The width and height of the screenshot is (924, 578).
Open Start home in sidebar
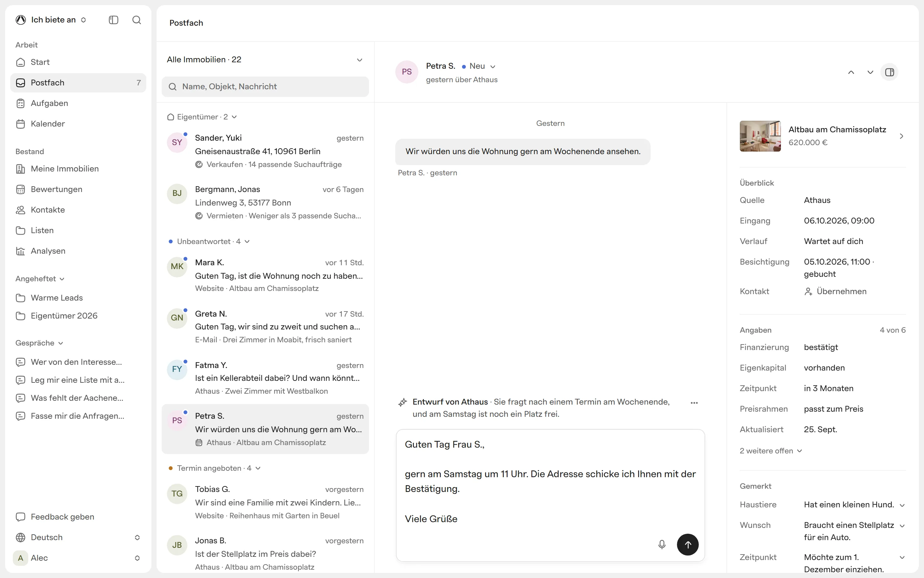tap(78, 62)
